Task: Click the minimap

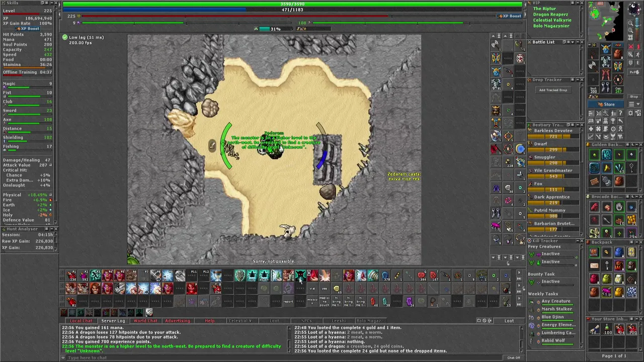Action: [606, 20]
